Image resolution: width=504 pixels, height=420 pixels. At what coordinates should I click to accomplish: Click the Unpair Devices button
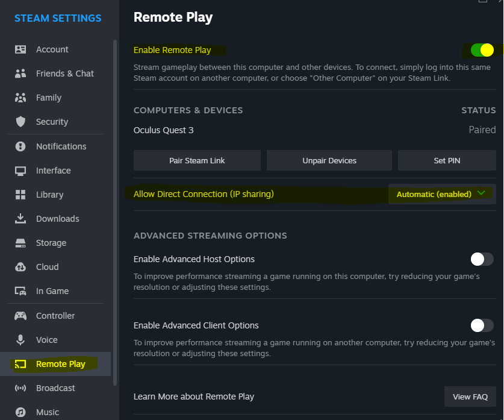tap(329, 161)
